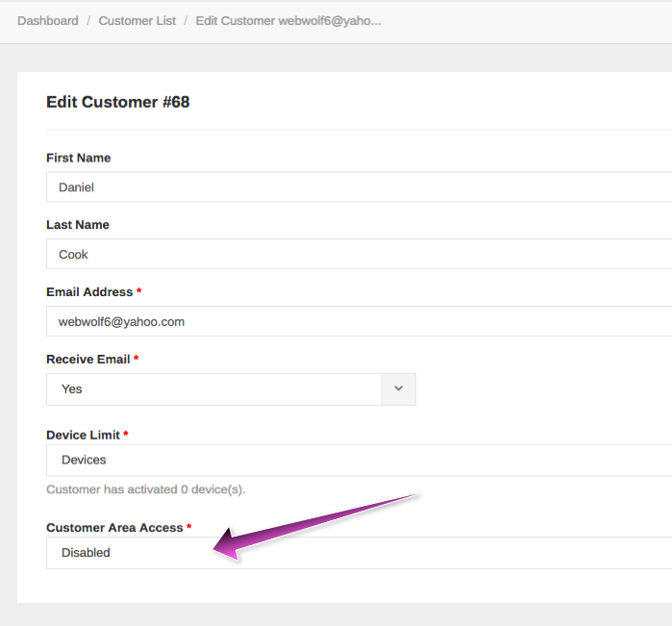Open Customer Area Access Disabled selector

360,553
